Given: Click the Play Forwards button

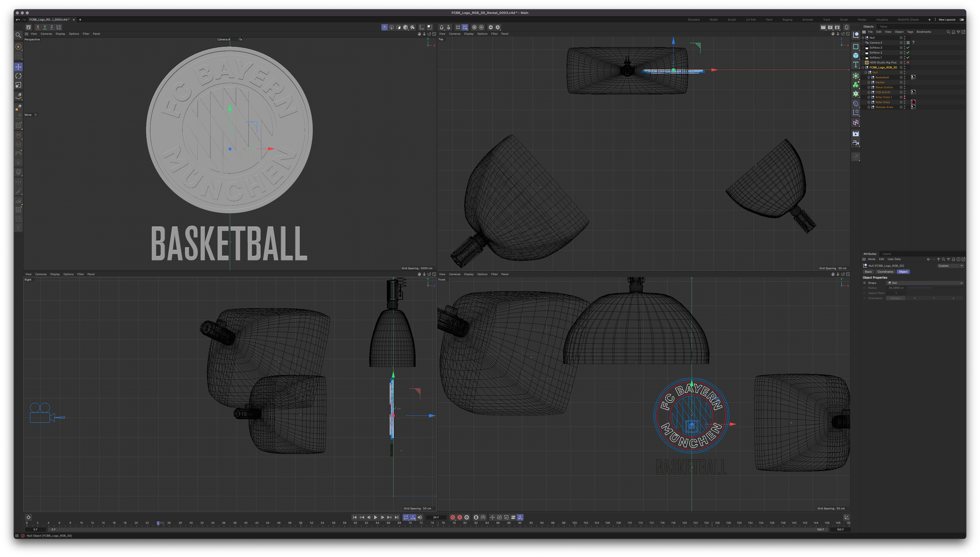Looking at the screenshot, I should 376,517.
